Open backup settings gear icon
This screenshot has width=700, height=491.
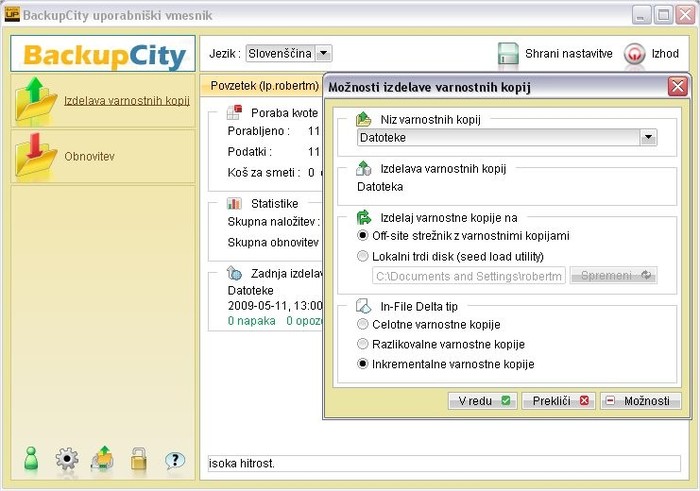pos(67,459)
